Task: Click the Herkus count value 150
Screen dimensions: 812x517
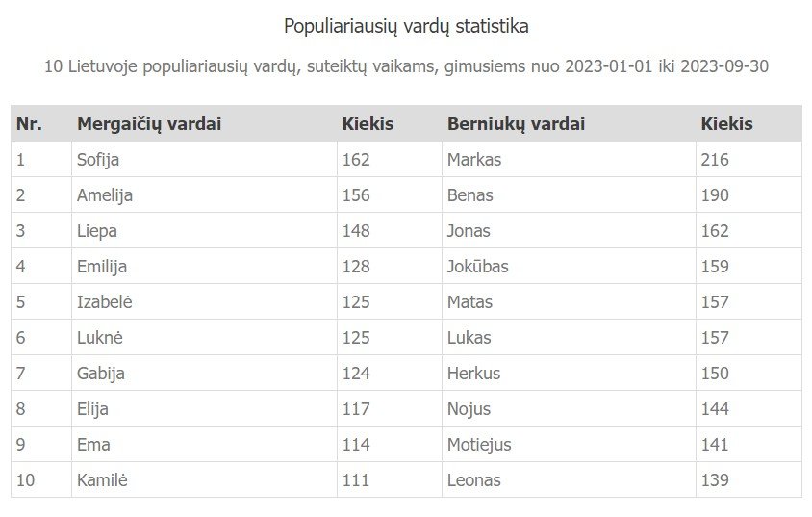Action: (715, 374)
